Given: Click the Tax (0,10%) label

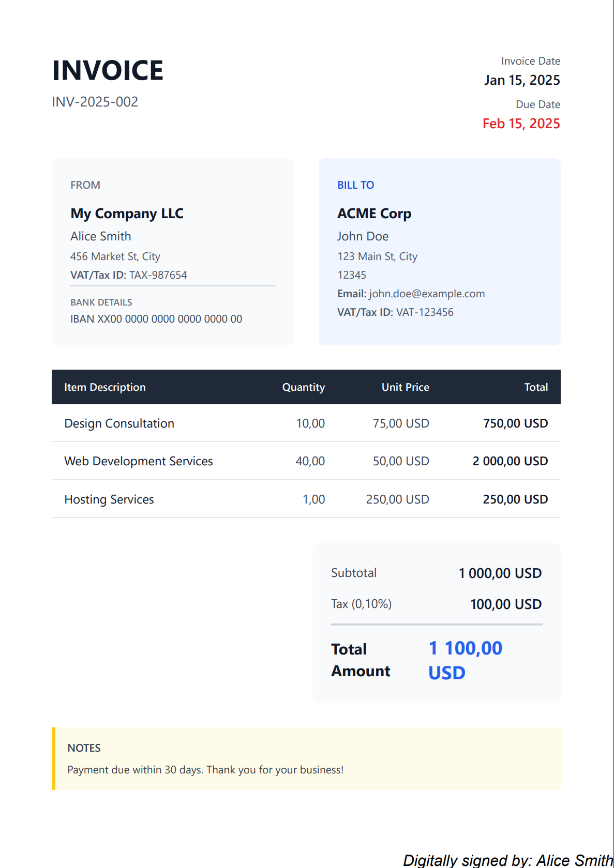Looking at the screenshot, I should click(361, 604).
